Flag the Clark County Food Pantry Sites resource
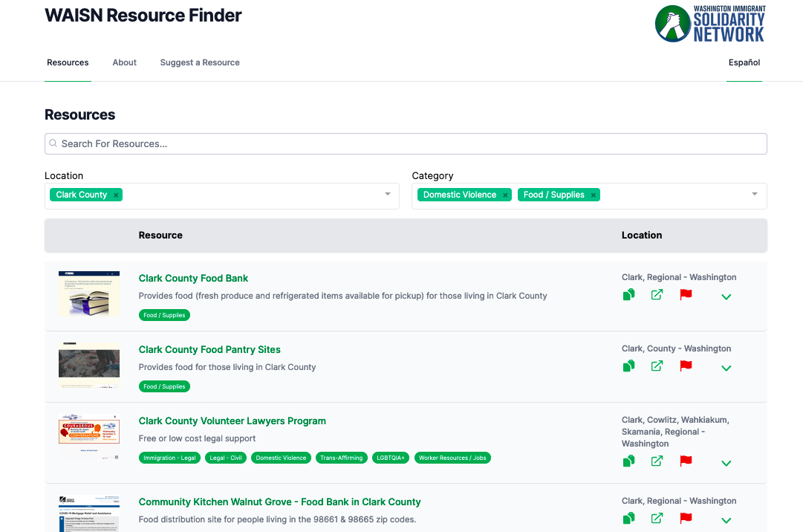Screen dimensions: 803x532 [686, 366]
